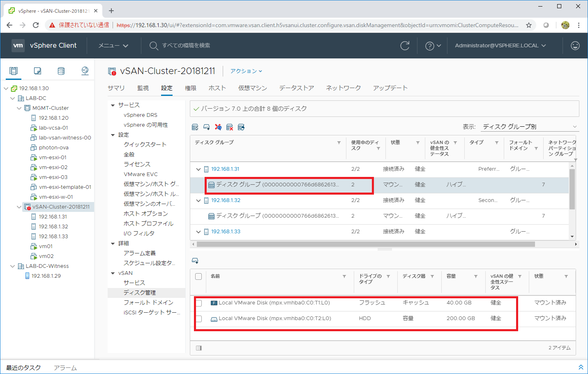Open the Storage inventory view
Screen dimensions: 588x374
tap(61, 71)
